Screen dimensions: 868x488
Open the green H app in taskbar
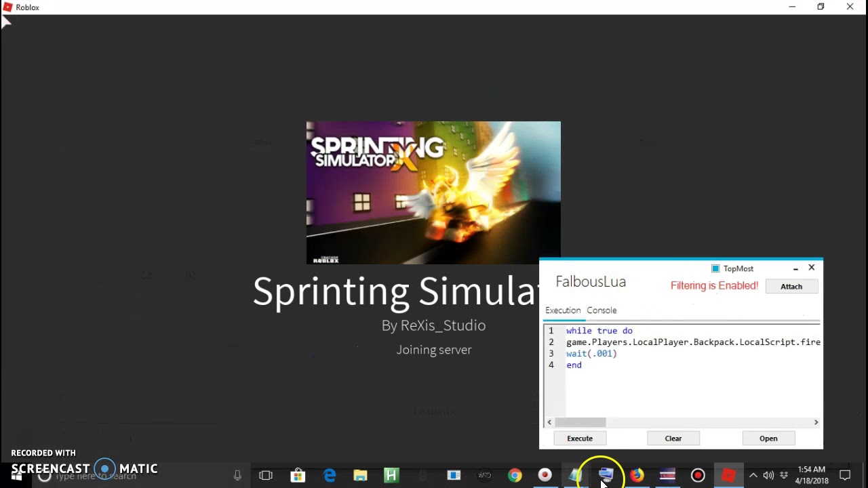point(391,475)
